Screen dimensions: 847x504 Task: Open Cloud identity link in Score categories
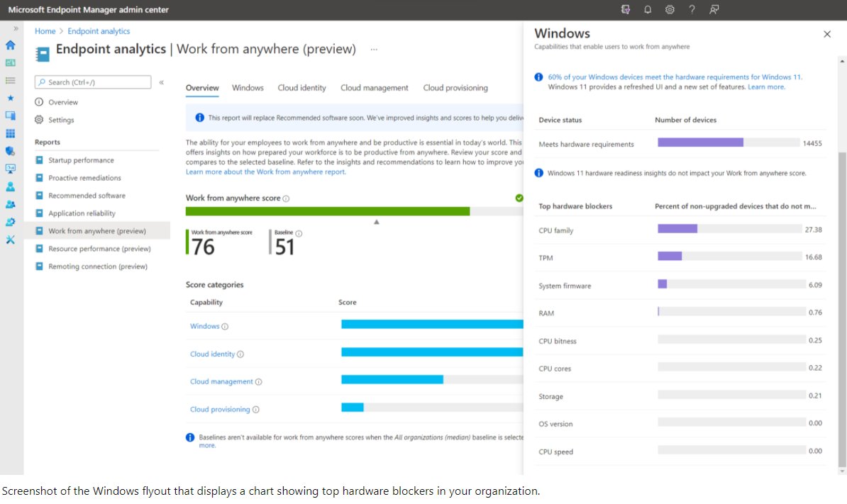click(212, 354)
